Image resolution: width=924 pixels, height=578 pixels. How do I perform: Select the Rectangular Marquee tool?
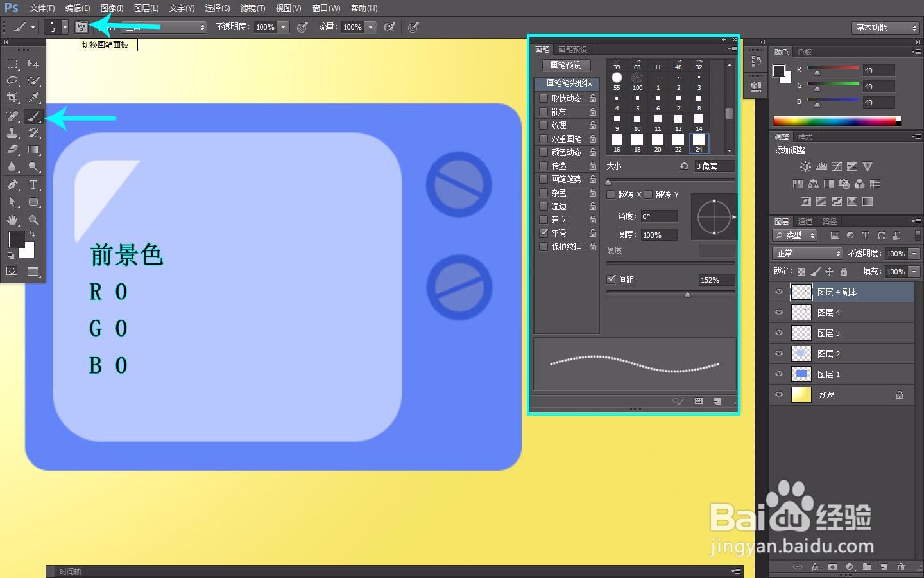pos(12,64)
